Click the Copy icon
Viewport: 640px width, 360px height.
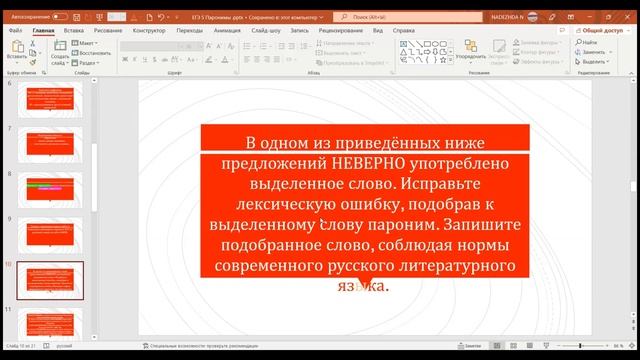coord(33,53)
